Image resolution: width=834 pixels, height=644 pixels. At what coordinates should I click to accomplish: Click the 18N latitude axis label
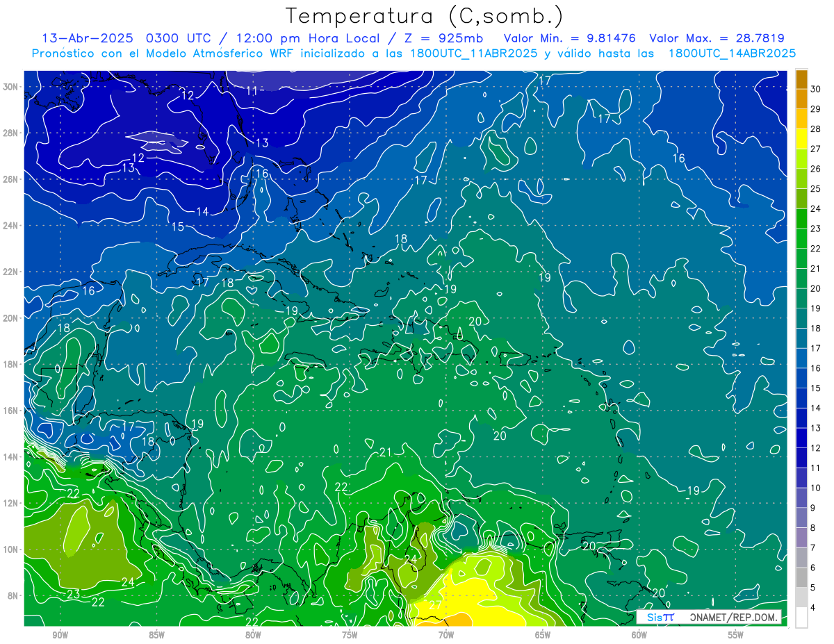pos(12,364)
